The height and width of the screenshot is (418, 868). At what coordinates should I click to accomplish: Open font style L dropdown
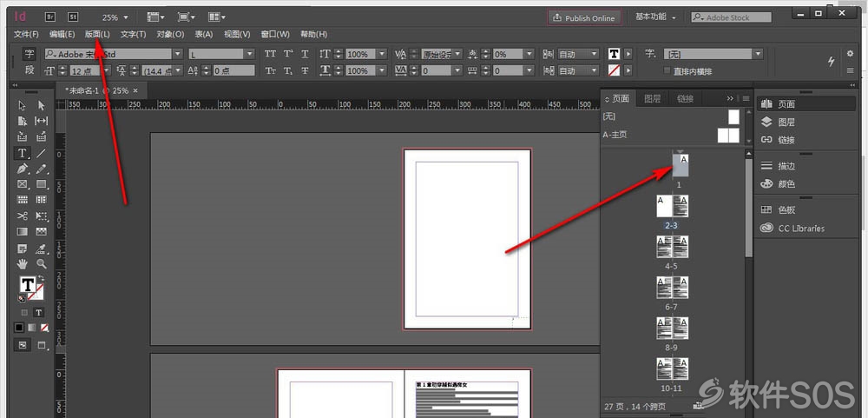point(250,55)
